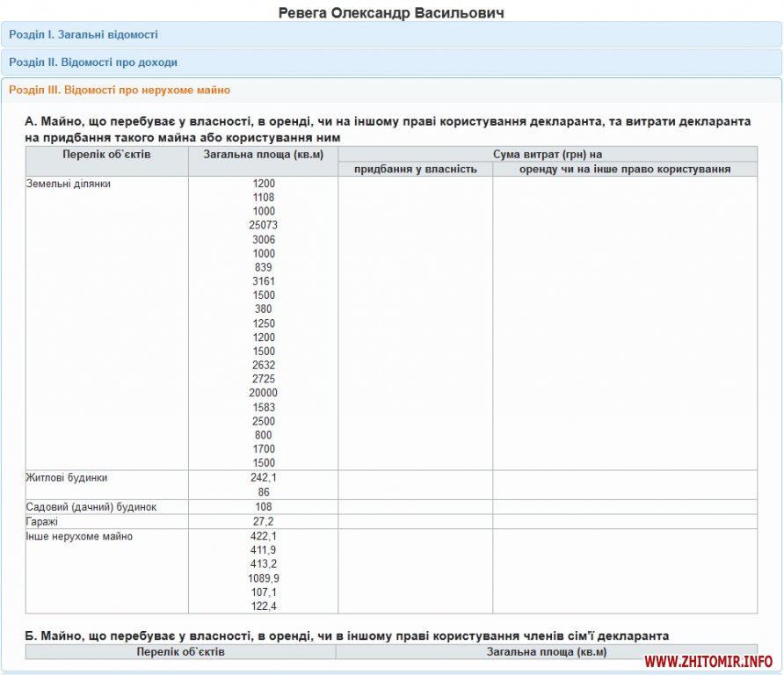
Task: Click the 'Перелік об'єктів' header in table А
Action: coord(106,155)
